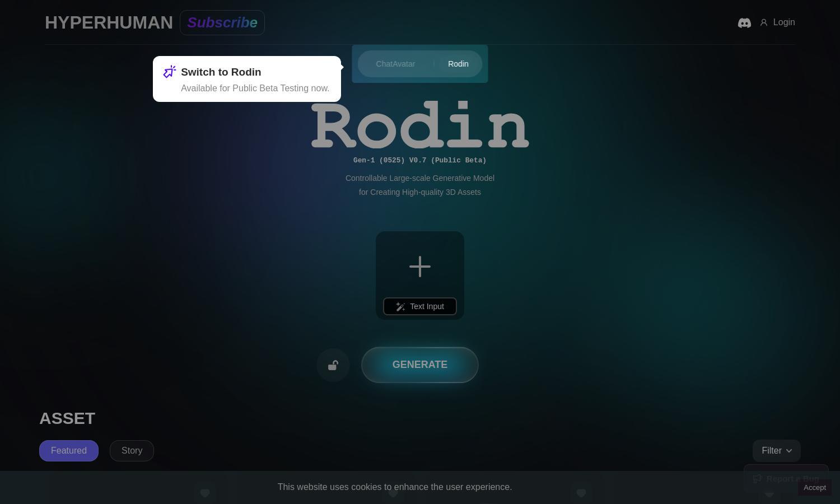Open the Discord community icon
Image resolution: width=840 pixels, height=504 pixels.
click(x=744, y=23)
